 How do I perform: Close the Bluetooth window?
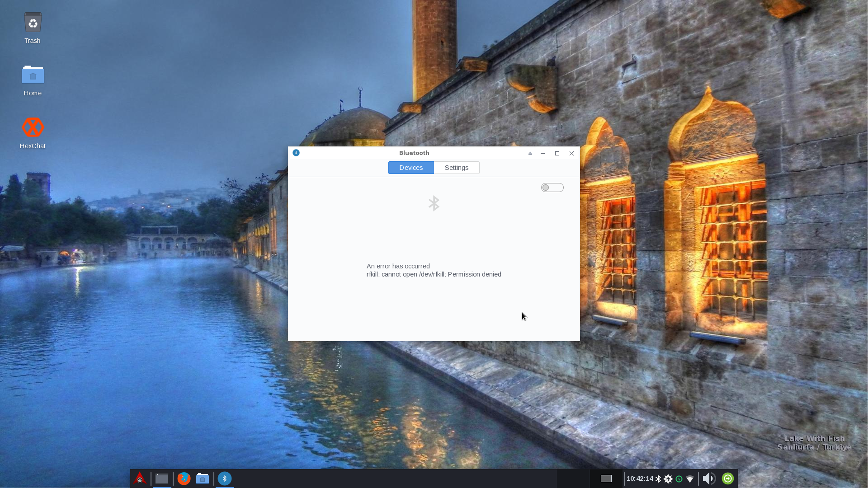point(572,153)
